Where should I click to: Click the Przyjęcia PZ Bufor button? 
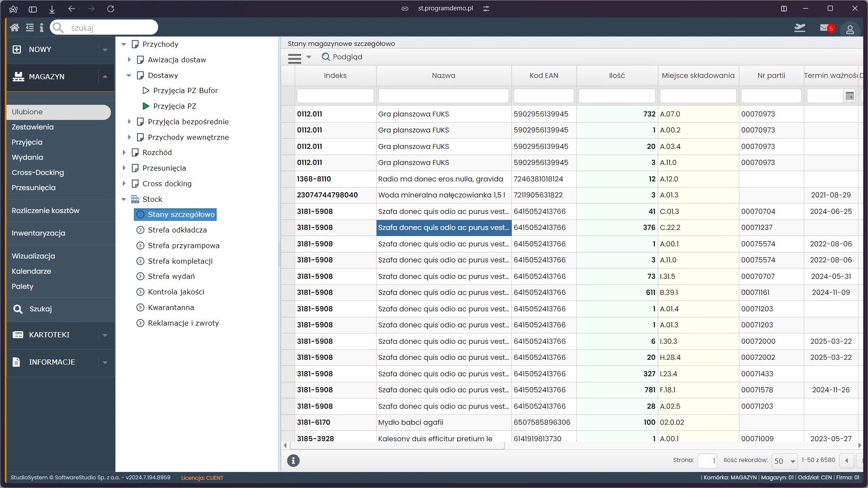185,90
